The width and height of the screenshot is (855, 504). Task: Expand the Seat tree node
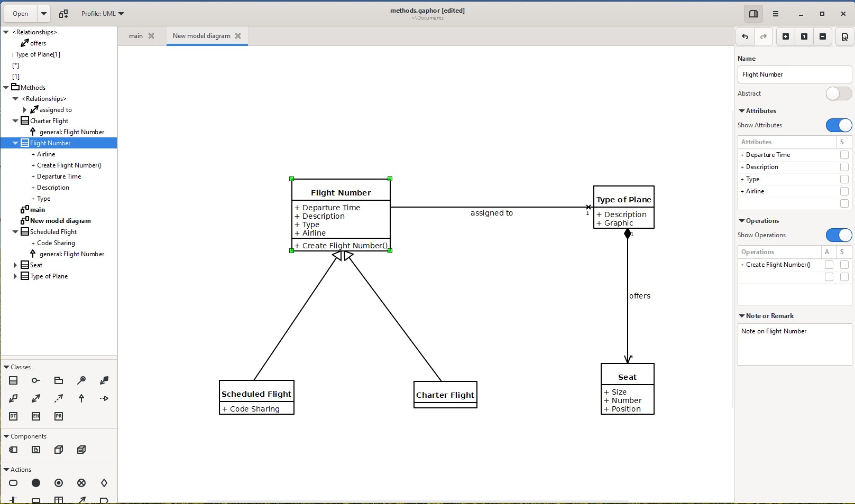coord(15,265)
